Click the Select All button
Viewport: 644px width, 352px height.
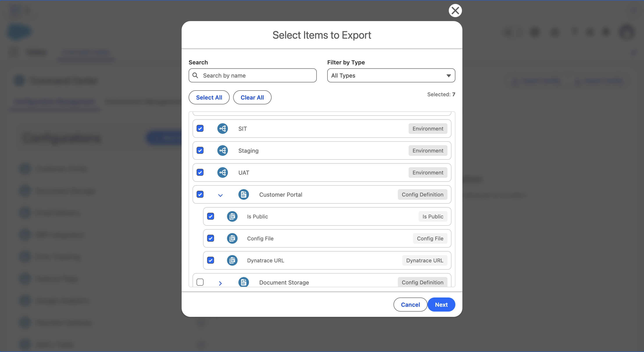coord(209,97)
